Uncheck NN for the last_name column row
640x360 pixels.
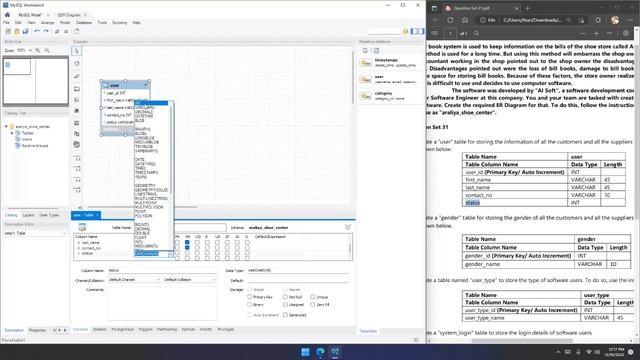pyautogui.click(x=187, y=242)
